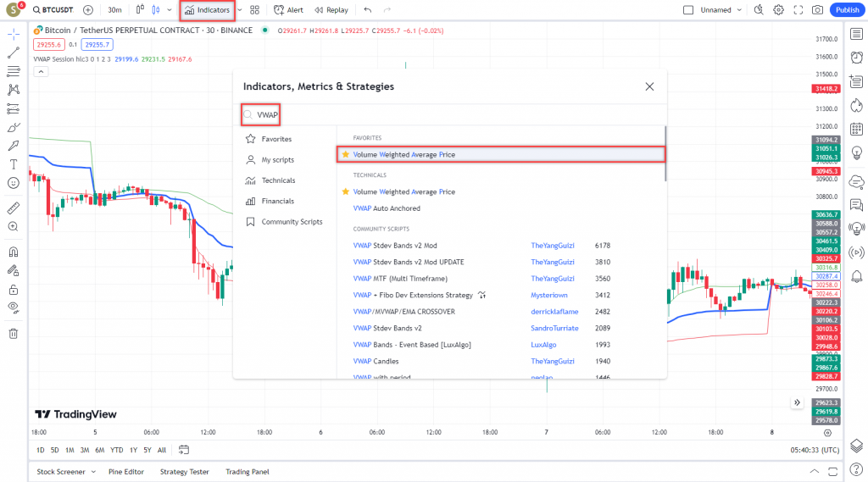This screenshot has width=868, height=482.
Task: Open the calendar panel icon
Action: pyautogui.click(x=856, y=129)
